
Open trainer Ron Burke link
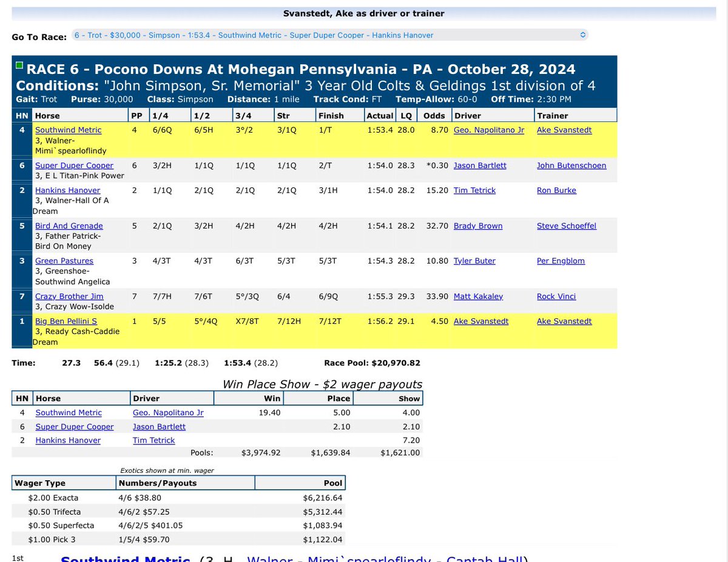coord(556,190)
